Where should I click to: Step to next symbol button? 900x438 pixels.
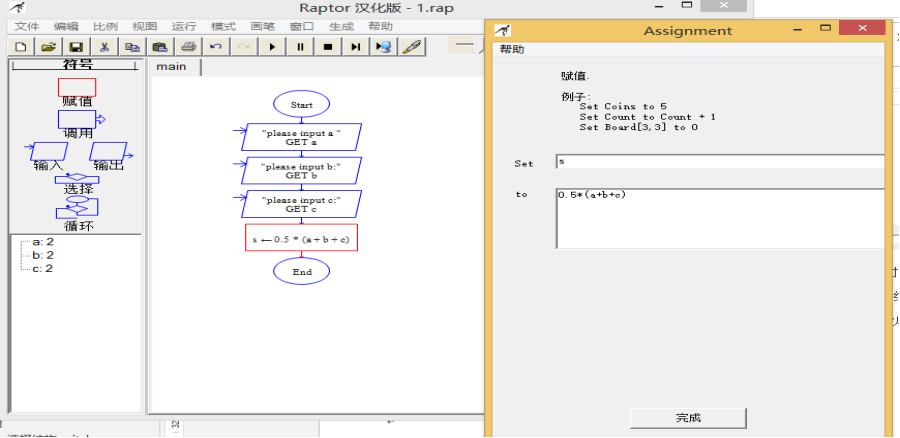[x=356, y=46]
